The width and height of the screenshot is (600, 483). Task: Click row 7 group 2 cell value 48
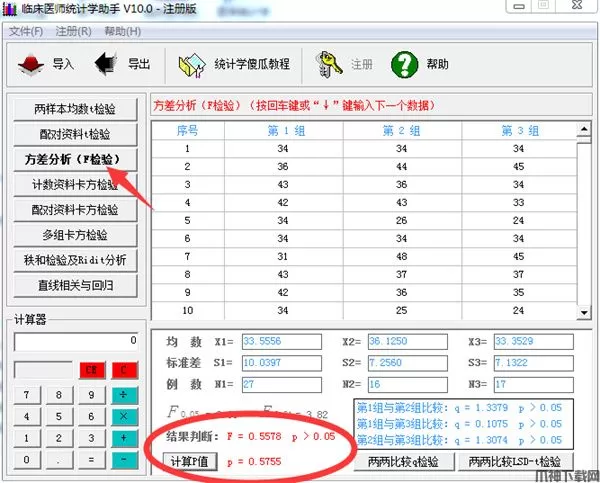pos(402,257)
